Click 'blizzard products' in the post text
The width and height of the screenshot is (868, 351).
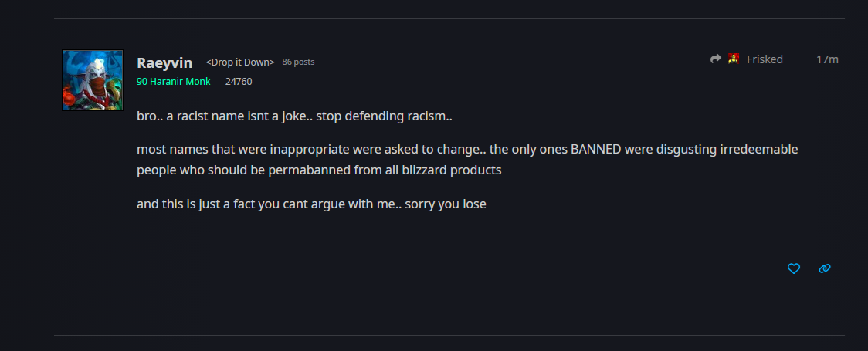[x=454, y=170]
